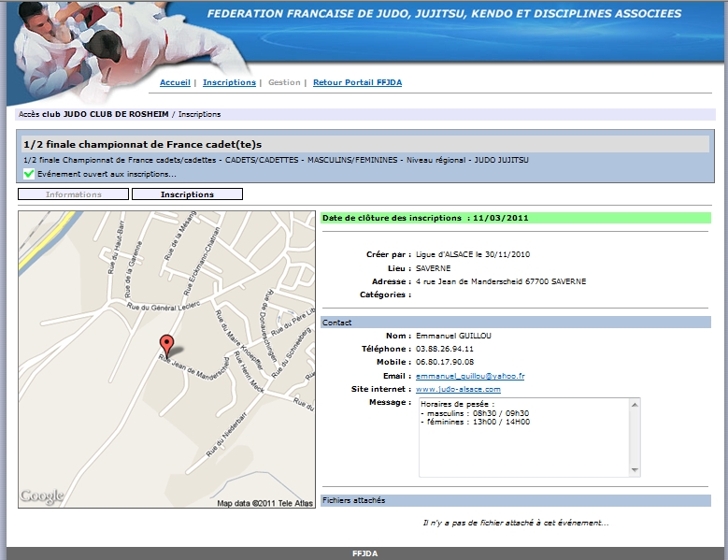728x560 pixels.
Task: Click the Message box scrollbar track
Action: 635,438
